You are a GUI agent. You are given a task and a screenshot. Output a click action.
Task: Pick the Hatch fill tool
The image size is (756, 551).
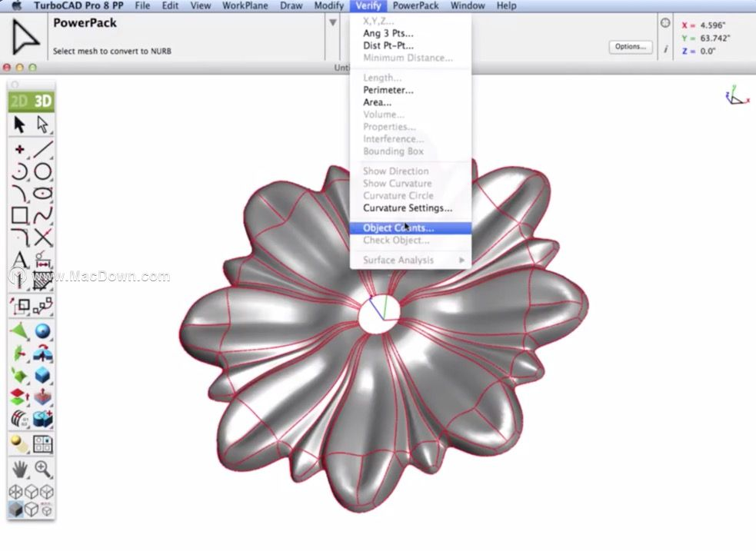(42, 280)
